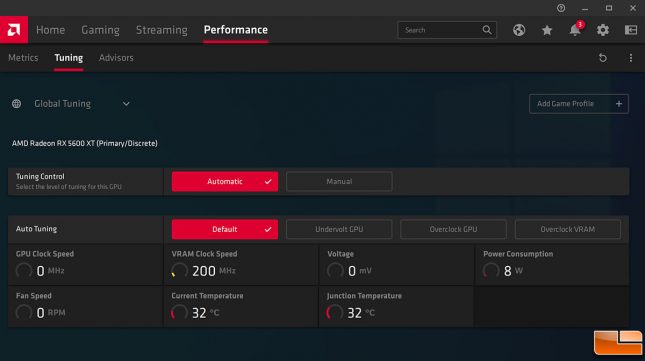Viewport: 645px width, 361px height.
Task: Click the Add Game Profile button
Action: (x=579, y=104)
